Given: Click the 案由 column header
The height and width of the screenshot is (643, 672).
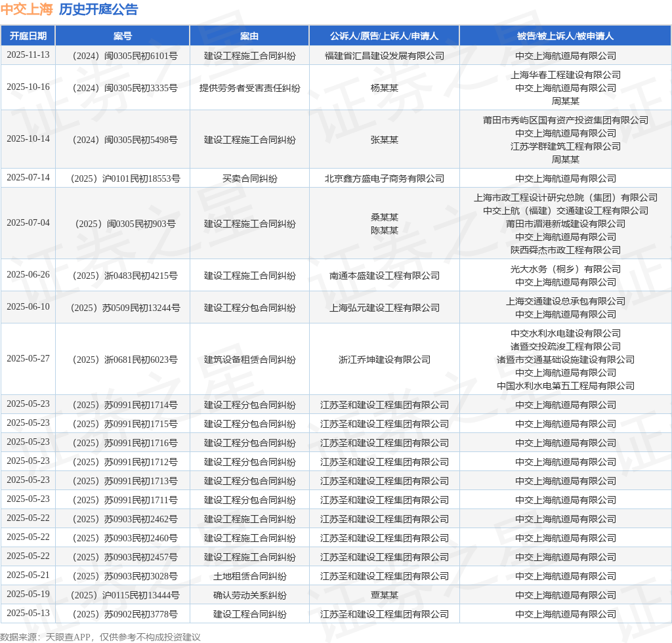Looking at the screenshot, I should (x=249, y=36).
